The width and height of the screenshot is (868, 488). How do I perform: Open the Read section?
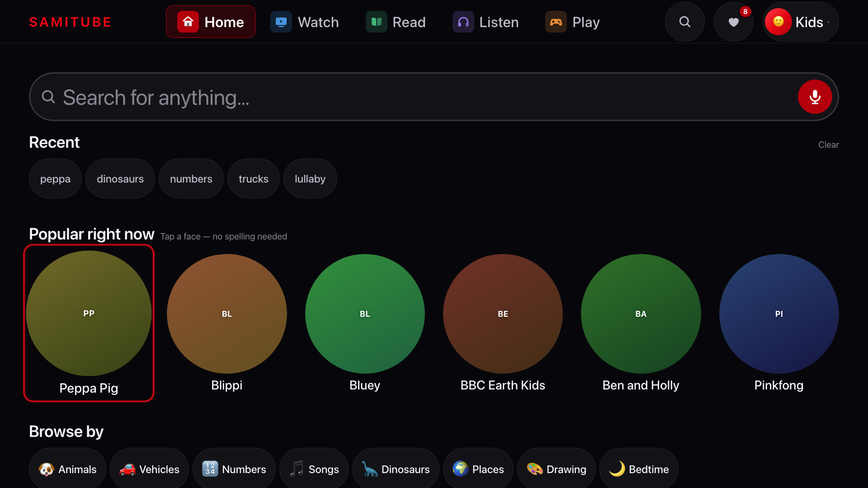click(x=396, y=22)
